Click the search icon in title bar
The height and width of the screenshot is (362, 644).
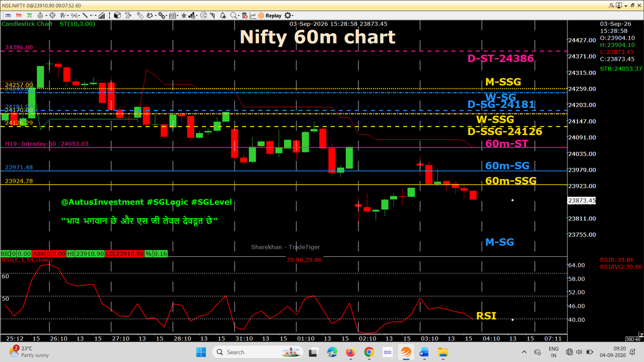coord(612,5)
